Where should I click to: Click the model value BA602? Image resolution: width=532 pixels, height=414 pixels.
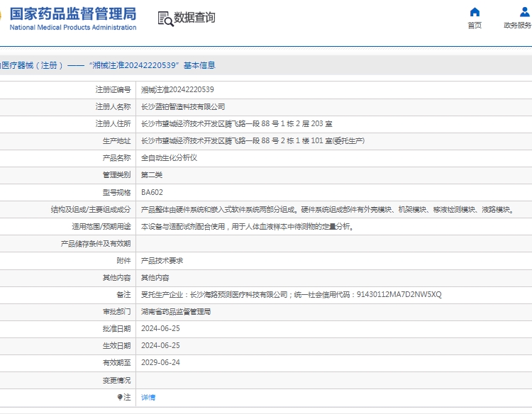click(x=152, y=192)
